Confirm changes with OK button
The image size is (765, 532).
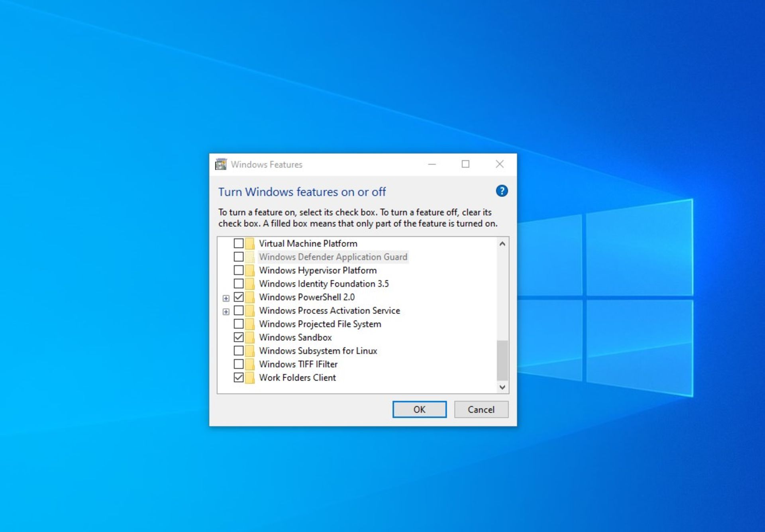419,409
